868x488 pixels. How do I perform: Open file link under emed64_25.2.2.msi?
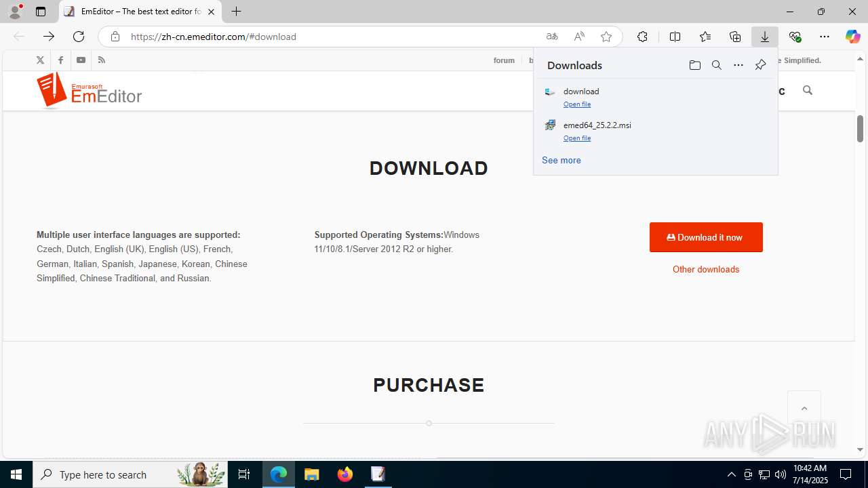tap(577, 138)
